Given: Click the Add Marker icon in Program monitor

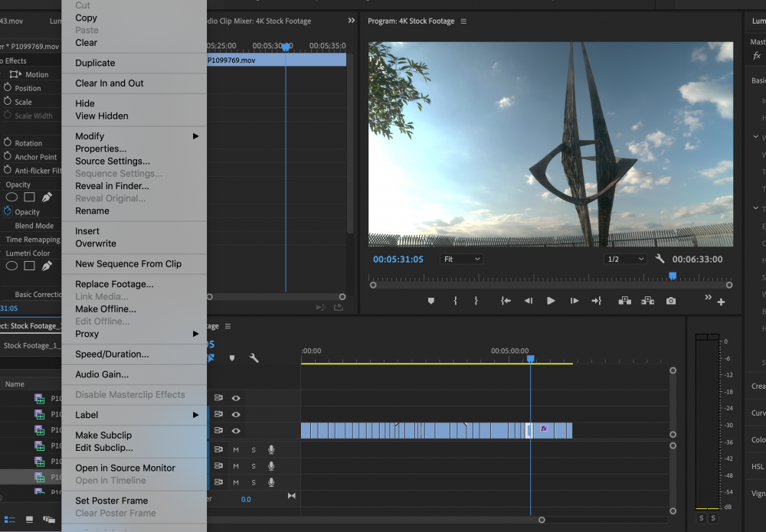Looking at the screenshot, I should pyautogui.click(x=430, y=301).
